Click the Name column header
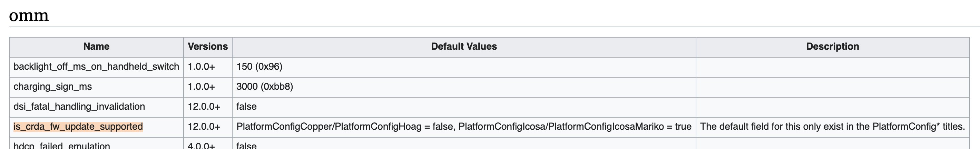 [96, 47]
